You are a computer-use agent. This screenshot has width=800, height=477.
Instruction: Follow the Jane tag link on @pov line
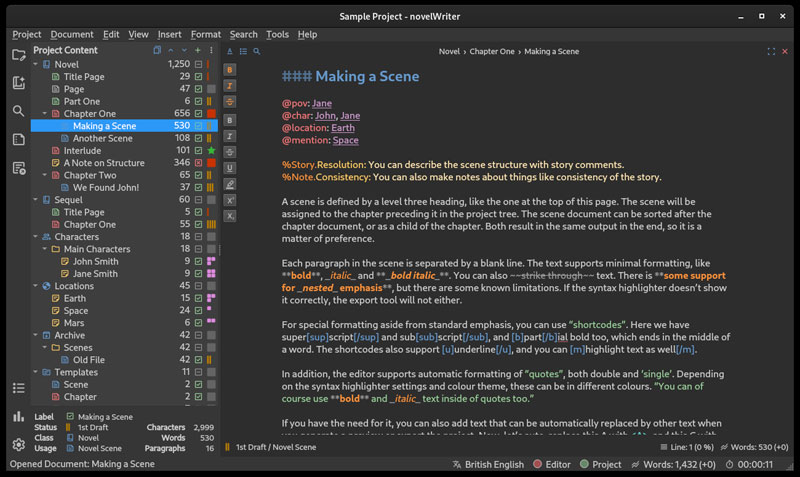coord(322,104)
